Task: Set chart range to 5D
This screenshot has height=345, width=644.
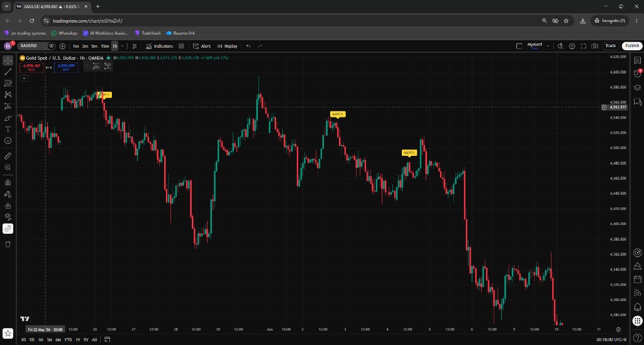Action: pyautogui.click(x=31, y=340)
